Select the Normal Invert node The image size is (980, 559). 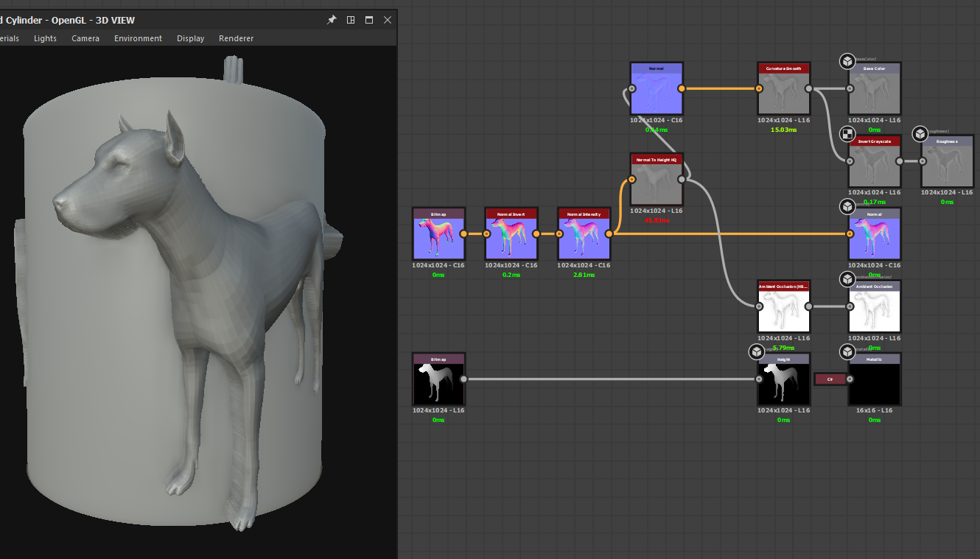(x=511, y=238)
